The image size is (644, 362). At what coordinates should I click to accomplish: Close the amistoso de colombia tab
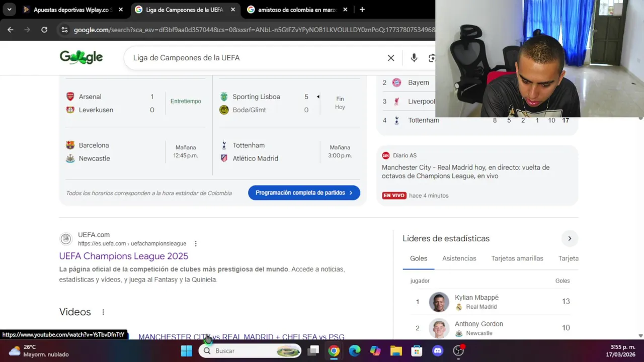[345, 10]
